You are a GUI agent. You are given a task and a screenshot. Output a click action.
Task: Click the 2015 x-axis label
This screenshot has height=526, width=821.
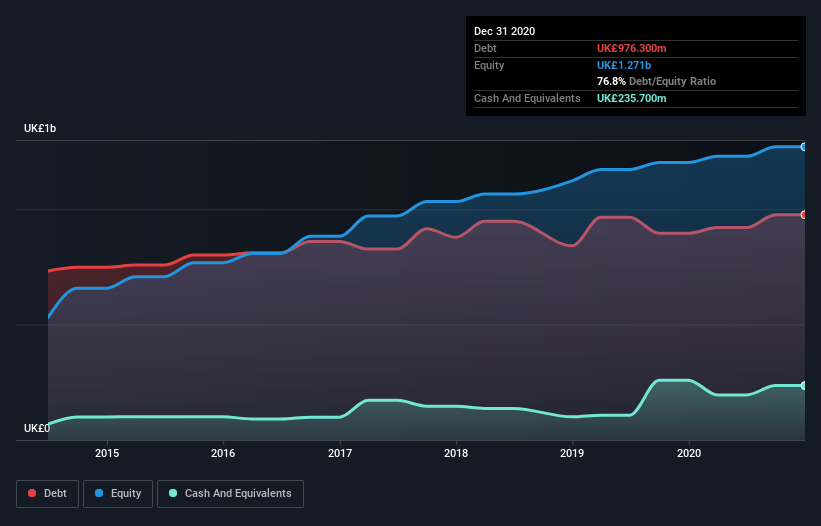(107, 453)
